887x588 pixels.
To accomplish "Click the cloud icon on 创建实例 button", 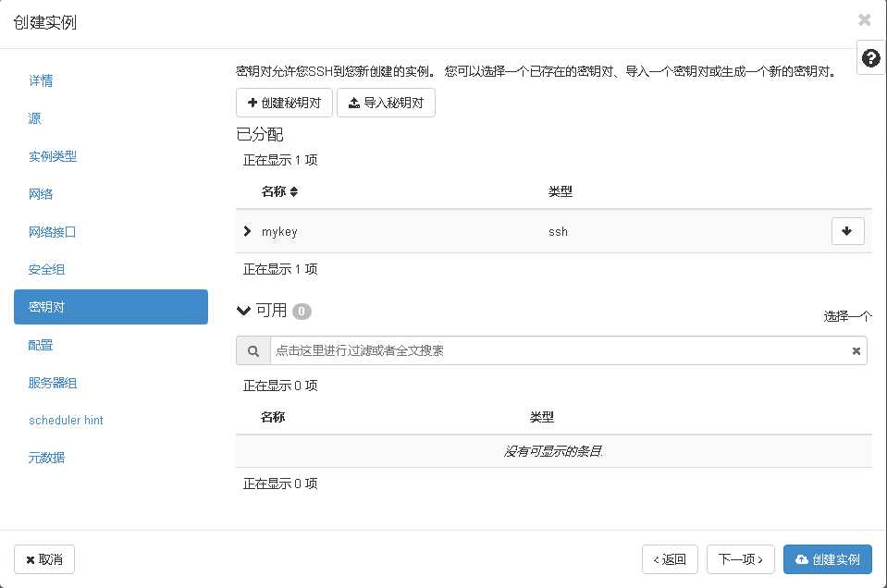I will coord(801,558).
